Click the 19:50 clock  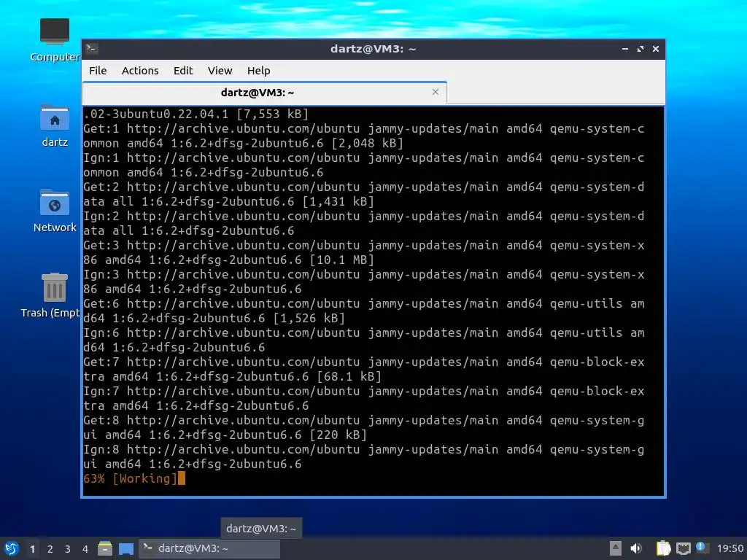(x=729, y=549)
